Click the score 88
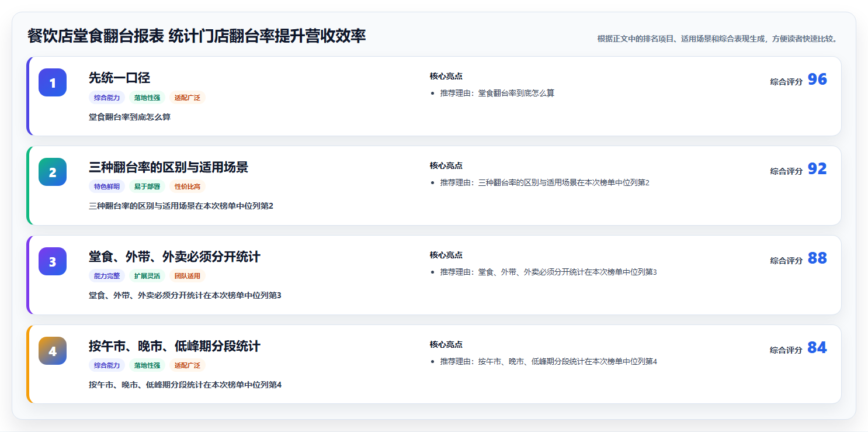Screen dimensions: 868x432 [x=817, y=258]
